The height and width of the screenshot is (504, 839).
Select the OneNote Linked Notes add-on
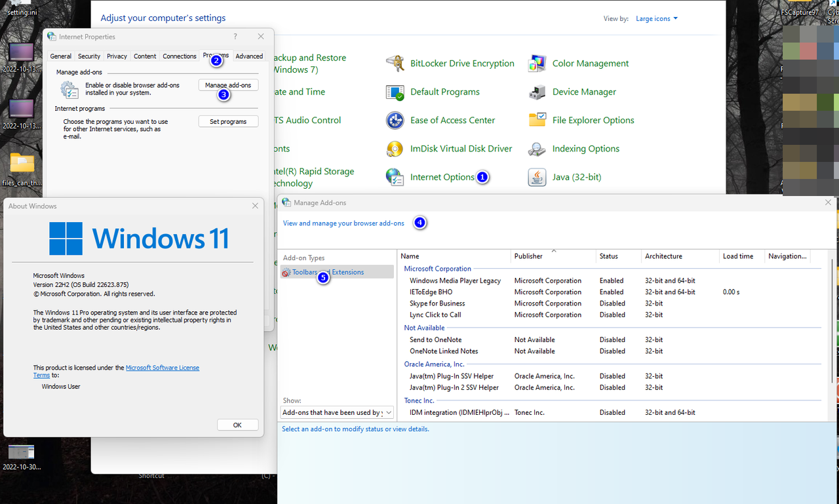tap(444, 351)
